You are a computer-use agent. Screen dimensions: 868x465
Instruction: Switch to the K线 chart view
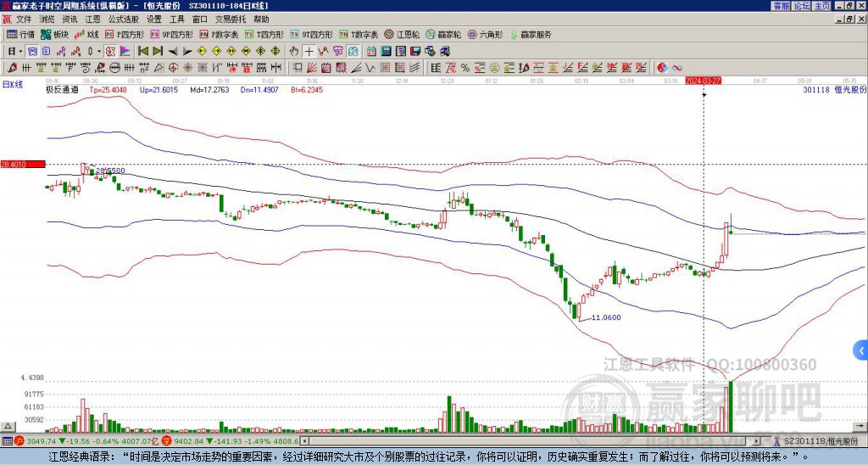(86, 35)
